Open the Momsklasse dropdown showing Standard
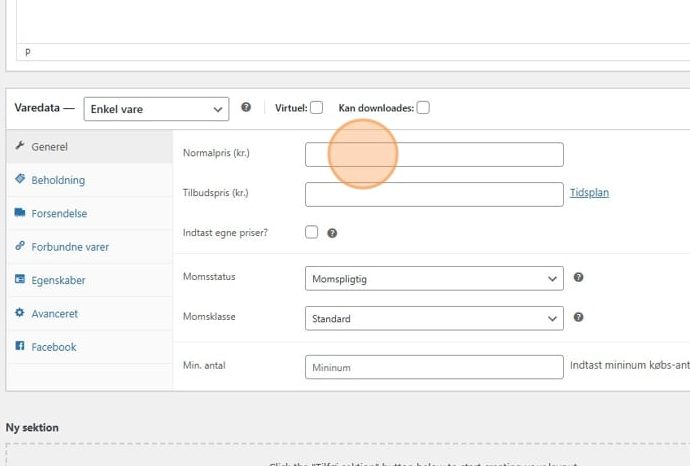The image size is (690, 466). (434, 319)
